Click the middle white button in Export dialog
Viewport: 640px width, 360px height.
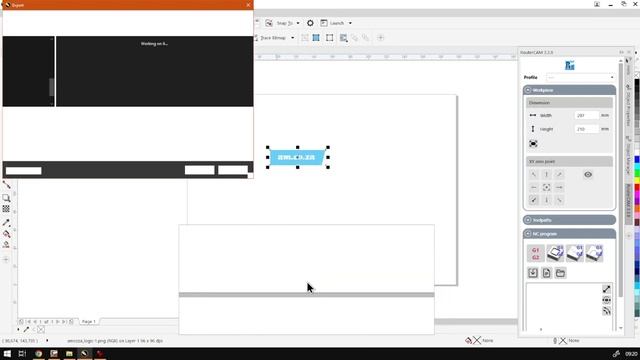click(200, 170)
